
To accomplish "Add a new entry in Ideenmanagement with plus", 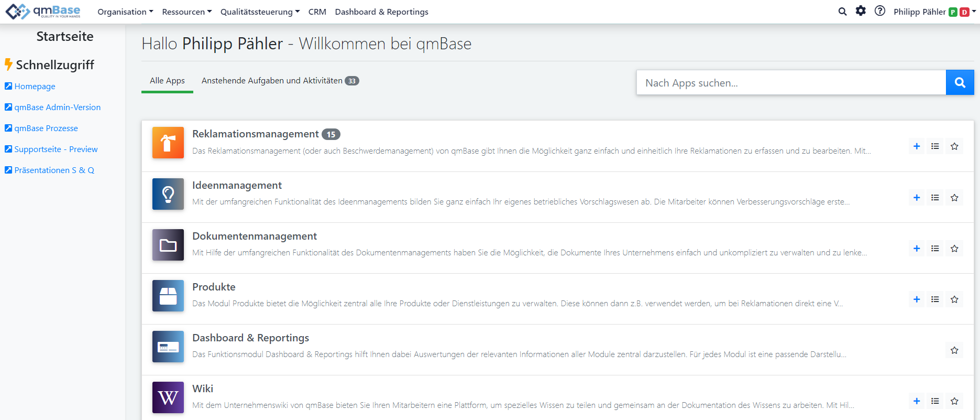I will pyautogui.click(x=917, y=198).
